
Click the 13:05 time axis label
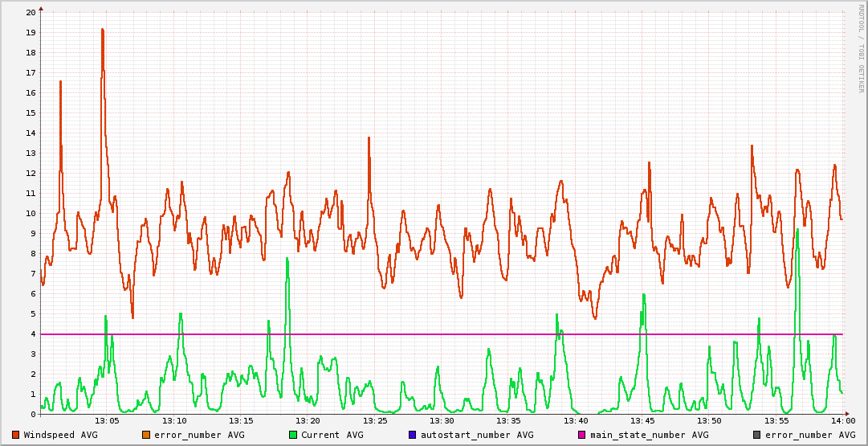(x=108, y=421)
